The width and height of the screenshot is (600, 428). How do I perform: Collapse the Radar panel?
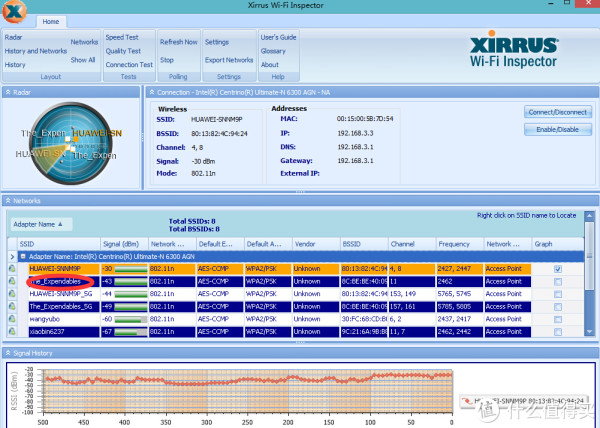(8, 92)
